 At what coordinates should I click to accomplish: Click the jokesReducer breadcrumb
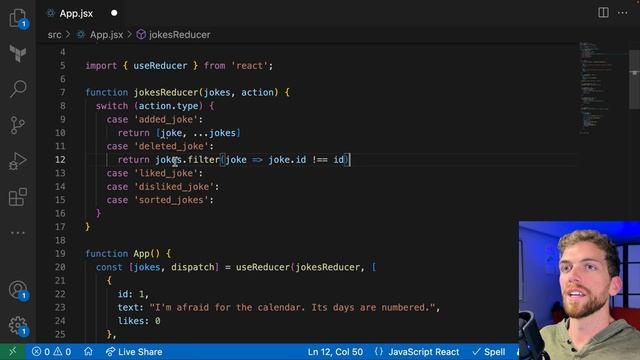(180, 35)
